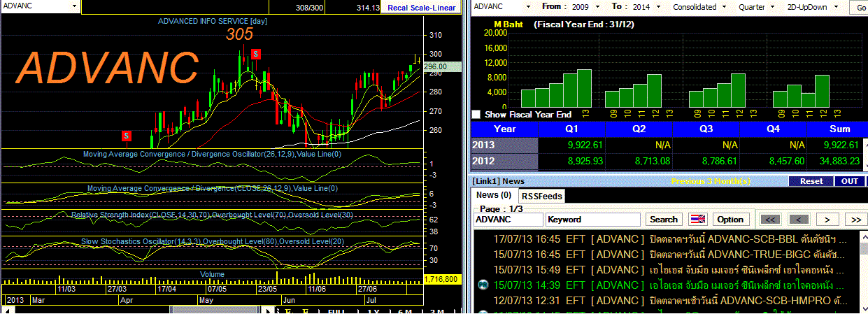868x314 pixels.
Task: Select the 1 Y chart range
Action: click(373, 311)
